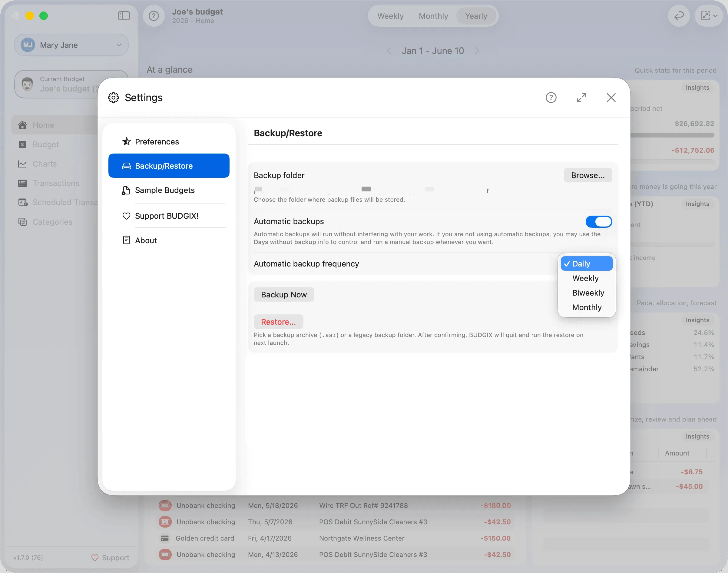Open the Support BUDGIX! section

(169, 216)
